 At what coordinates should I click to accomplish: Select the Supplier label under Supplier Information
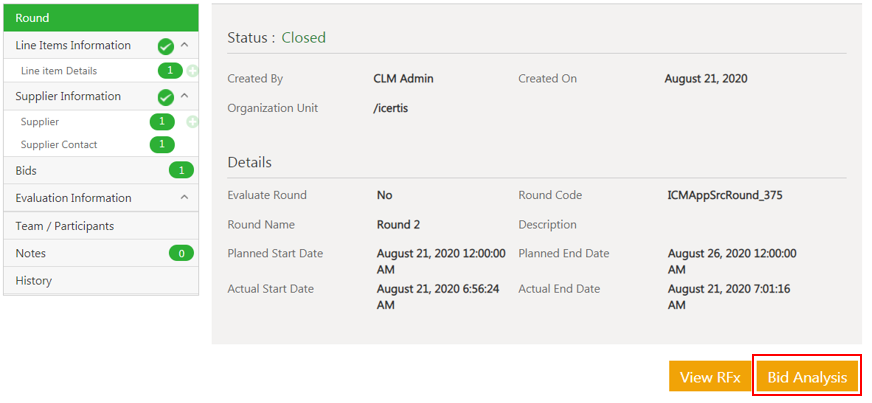tap(40, 122)
